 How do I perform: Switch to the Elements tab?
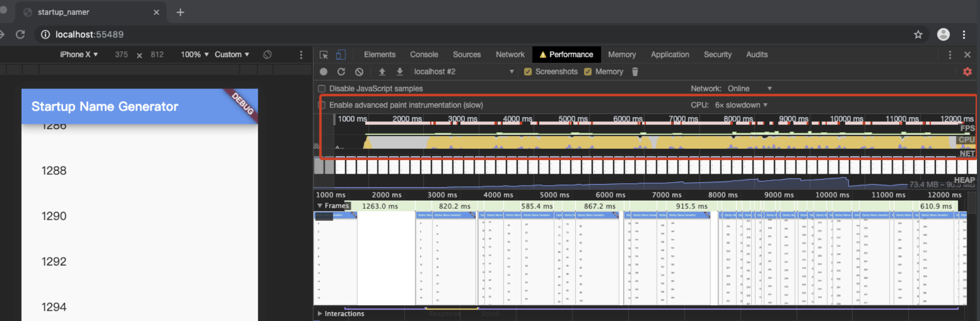380,55
